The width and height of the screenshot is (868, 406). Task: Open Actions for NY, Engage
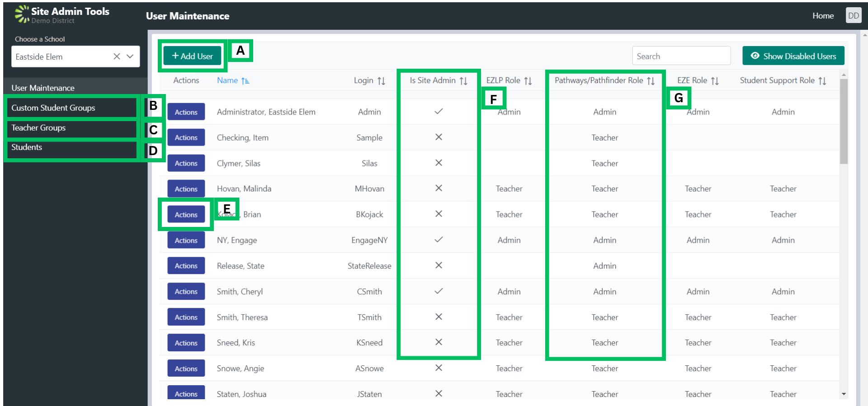[x=186, y=240]
